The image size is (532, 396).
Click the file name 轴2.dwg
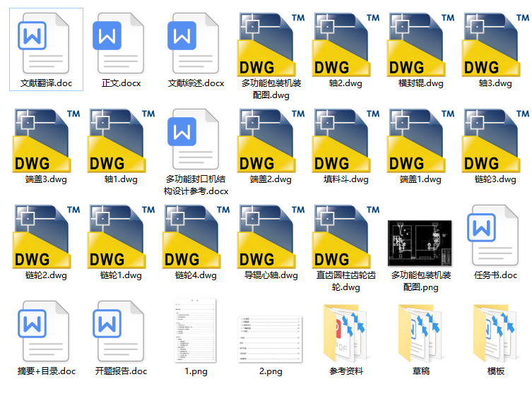pos(345,83)
